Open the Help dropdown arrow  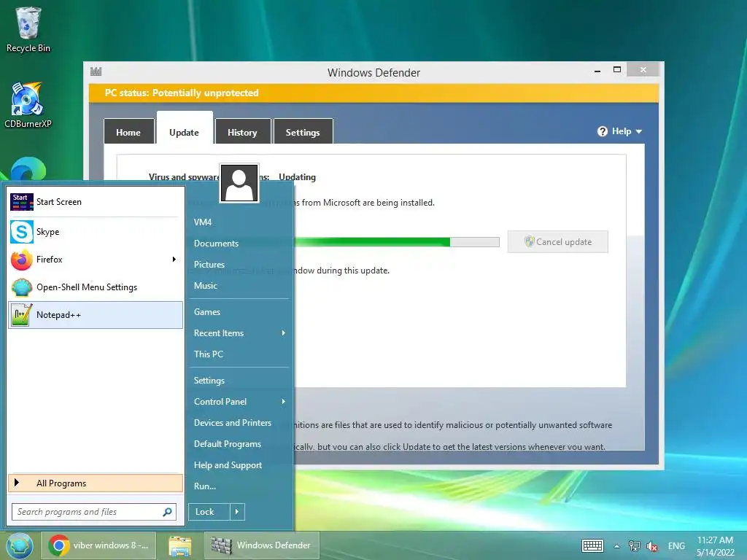[x=639, y=131]
